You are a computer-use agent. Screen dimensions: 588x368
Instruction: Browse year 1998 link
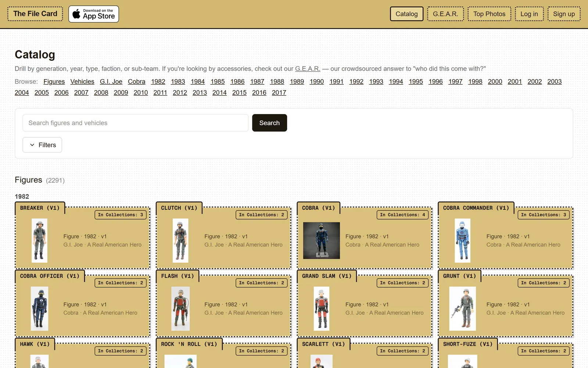tap(475, 82)
